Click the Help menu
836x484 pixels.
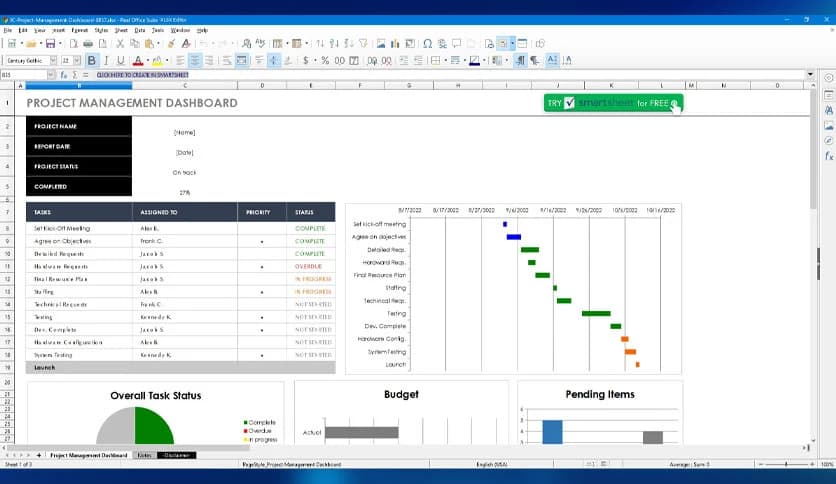click(x=202, y=30)
